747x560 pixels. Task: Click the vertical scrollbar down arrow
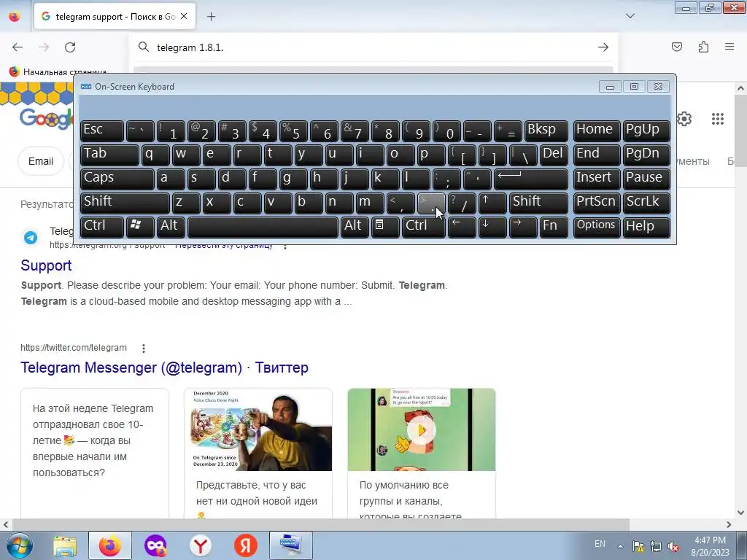(740, 513)
